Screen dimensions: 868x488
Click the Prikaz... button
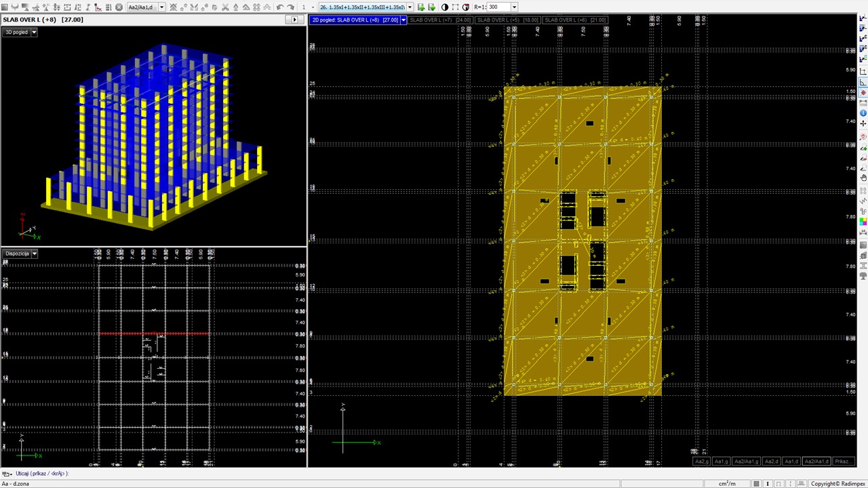[x=843, y=462]
